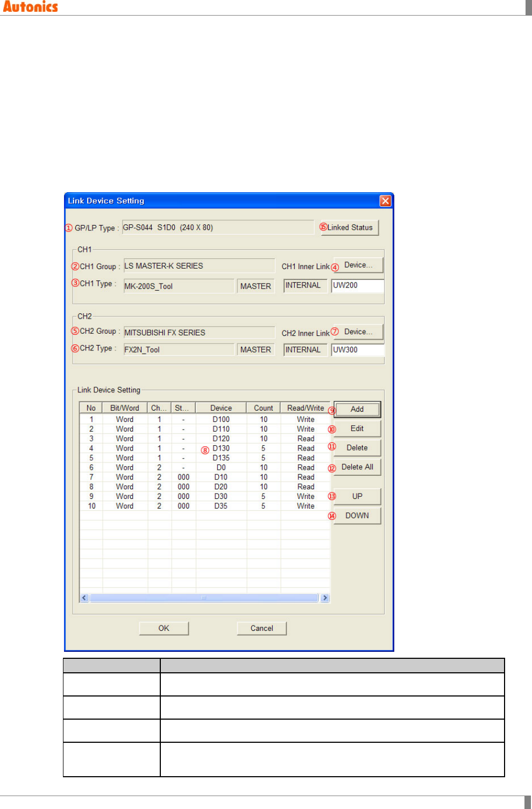Click the Autonics logo
This screenshot has width=532, height=809.
tap(30, 6)
